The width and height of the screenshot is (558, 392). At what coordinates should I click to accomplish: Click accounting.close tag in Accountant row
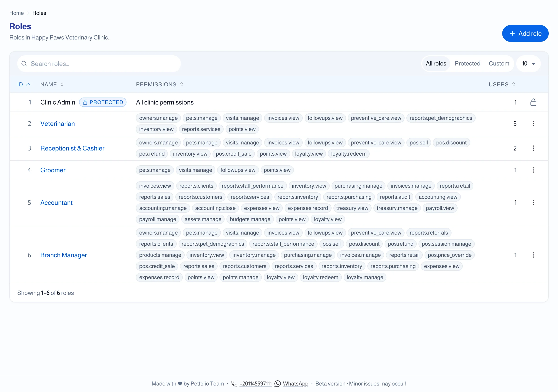click(x=215, y=208)
